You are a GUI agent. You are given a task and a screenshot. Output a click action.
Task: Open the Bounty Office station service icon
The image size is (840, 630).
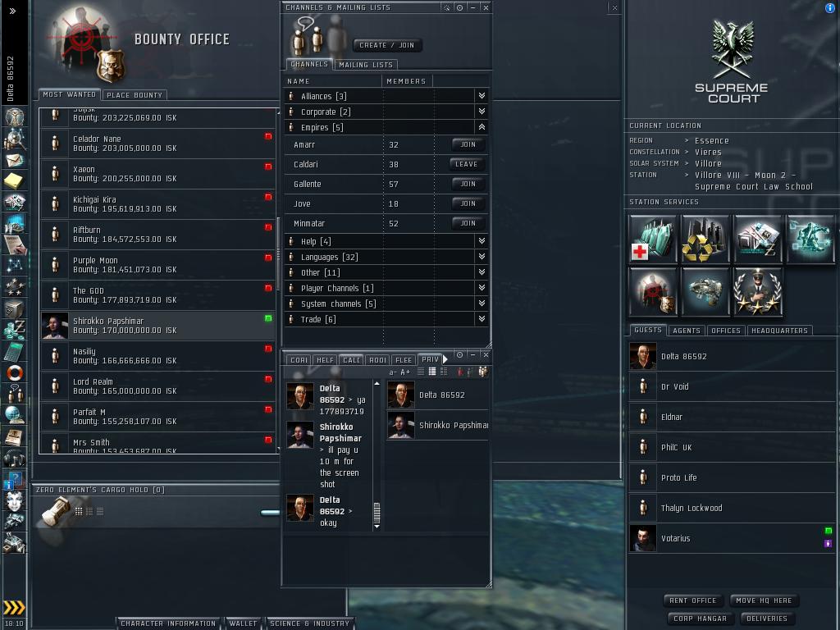click(653, 291)
